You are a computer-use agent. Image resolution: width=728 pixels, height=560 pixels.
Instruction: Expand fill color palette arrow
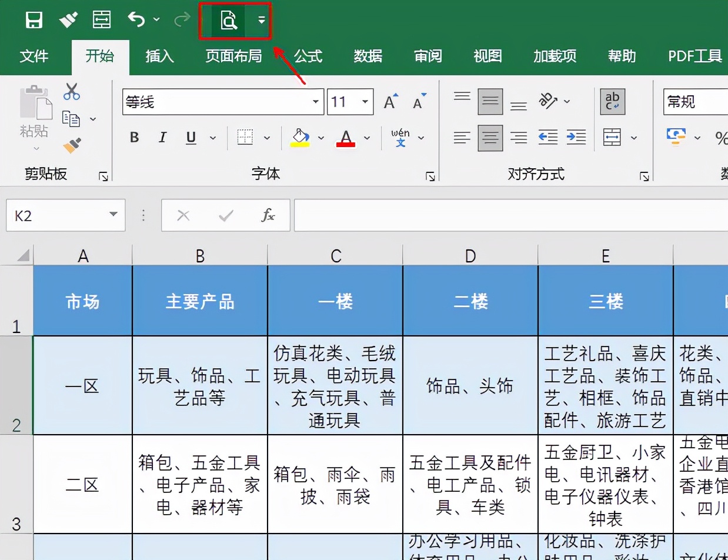pos(321,138)
